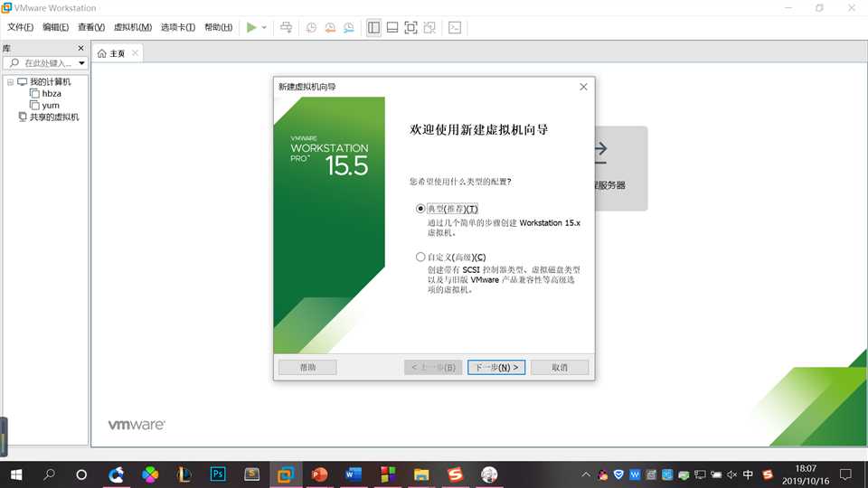
Task: Open the snapshot manager icon
Action: [x=349, y=27]
